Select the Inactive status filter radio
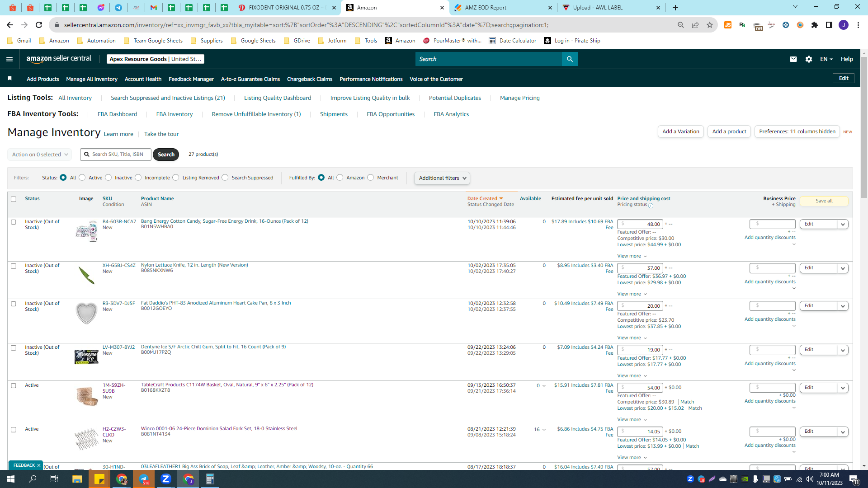The width and height of the screenshot is (868, 488). click(108, 178)
